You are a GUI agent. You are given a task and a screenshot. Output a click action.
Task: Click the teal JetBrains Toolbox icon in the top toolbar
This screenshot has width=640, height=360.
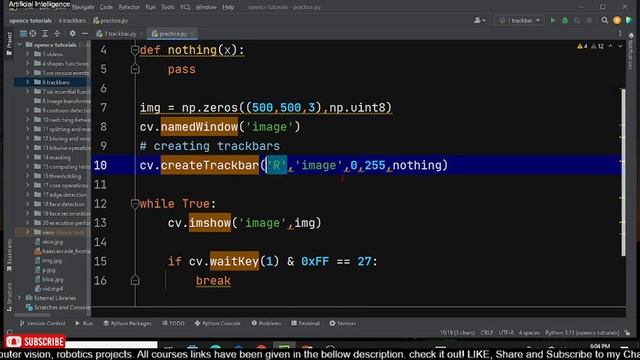[629, 20]
